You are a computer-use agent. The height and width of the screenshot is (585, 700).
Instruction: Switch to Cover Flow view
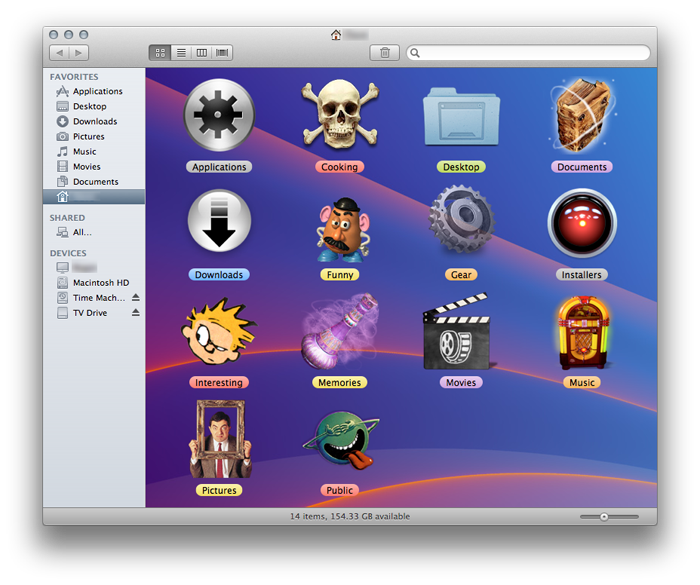(222, 53)
